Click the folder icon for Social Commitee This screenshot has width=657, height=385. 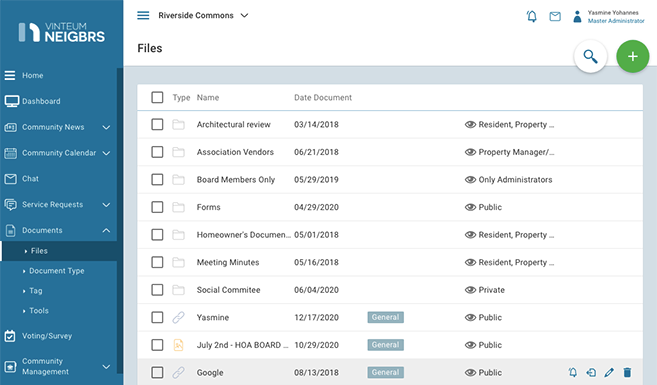pyautogui.click(x=178, y=290)
